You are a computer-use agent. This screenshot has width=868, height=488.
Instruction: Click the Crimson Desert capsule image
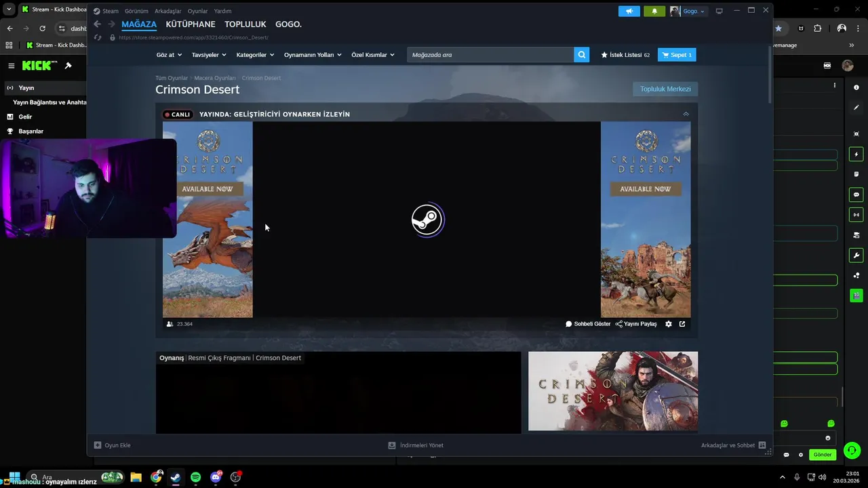[x=613, y=391]
